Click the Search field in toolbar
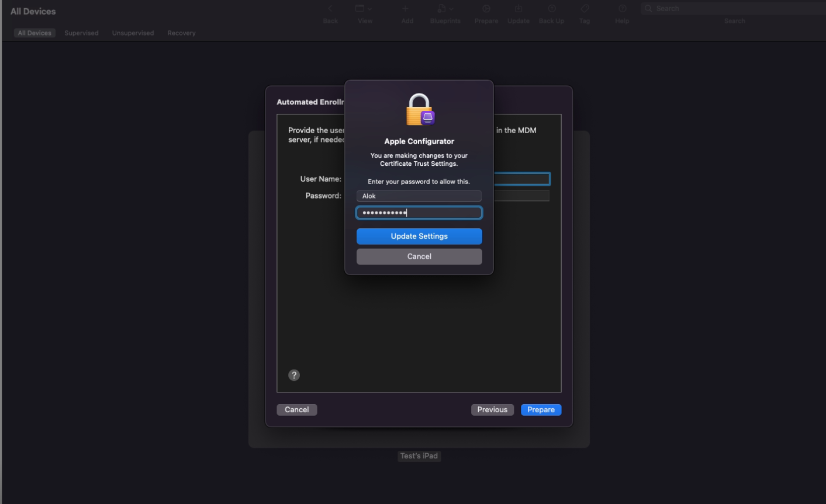Image resolution: width=826 pixels, height=504 pixels. pos(734,9)
